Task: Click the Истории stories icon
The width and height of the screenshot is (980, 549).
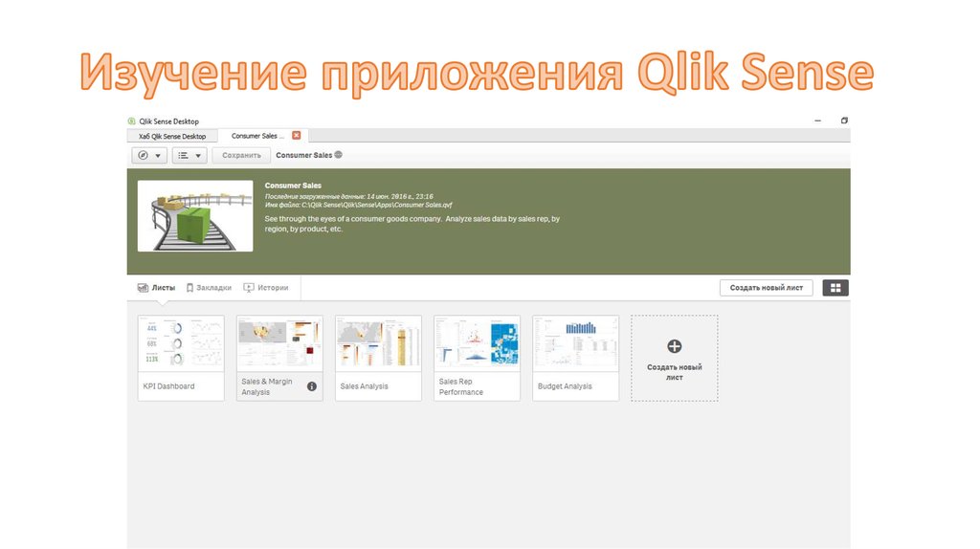Action: (x=249, y=288)
